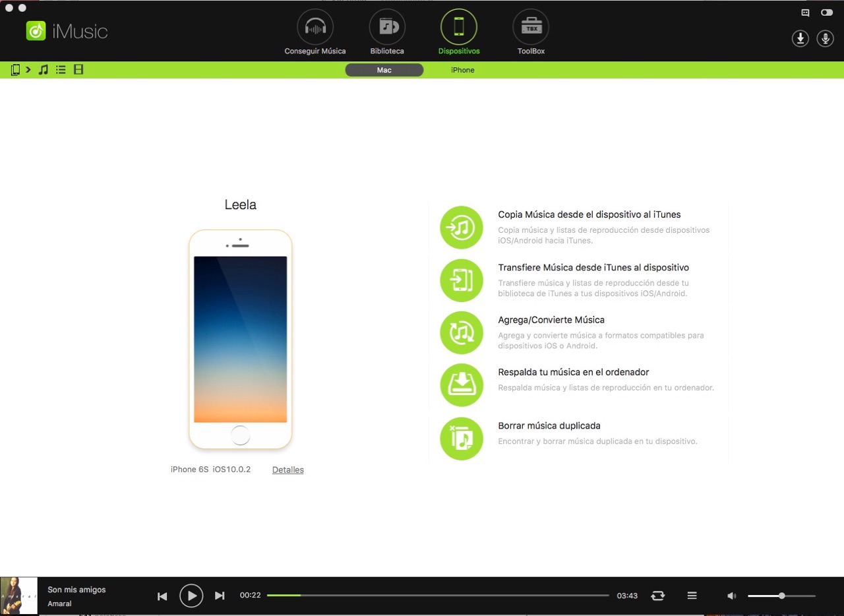Toggle the mini-player switch at top right
This screenshot has height=616, width=844.
826,13
